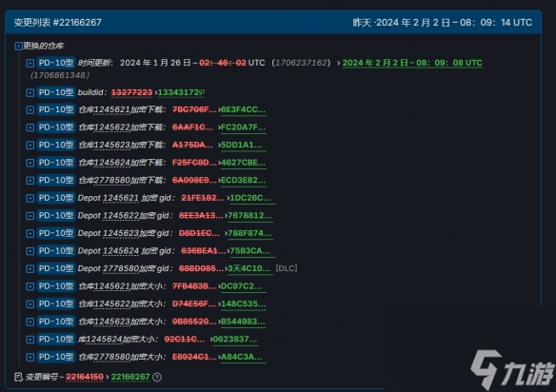Click new gid 7678812... value
The width and height of the screenshot is (556, 392).
(249, 215)
